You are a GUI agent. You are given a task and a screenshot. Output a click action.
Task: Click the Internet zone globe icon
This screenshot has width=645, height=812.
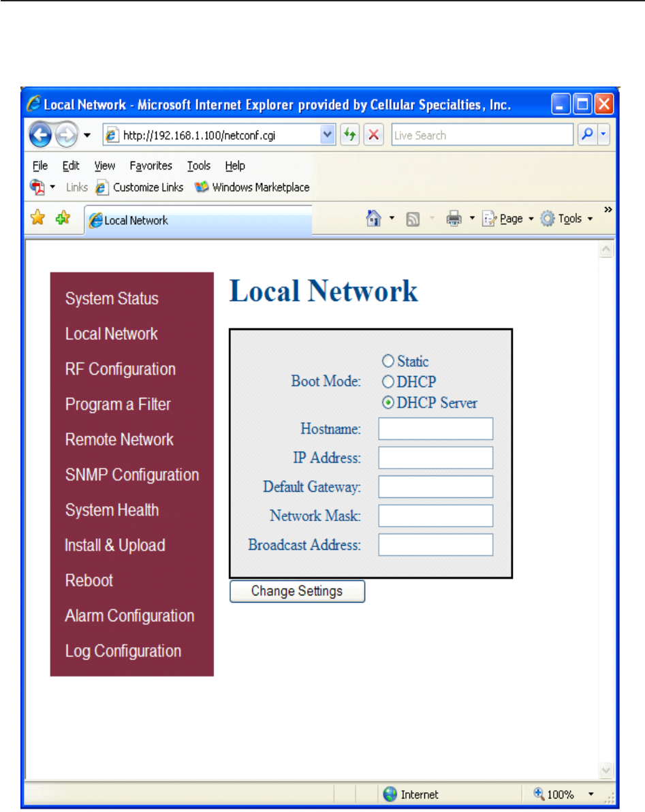coord(390,794)
